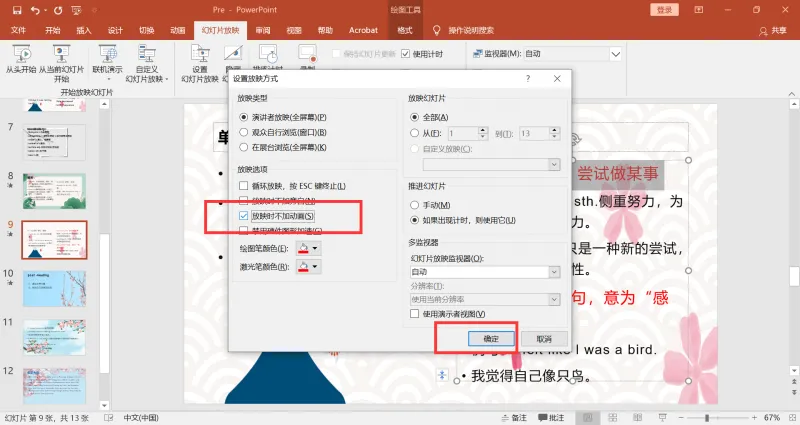Open the 监视器 monitor dropdown in ribbon

coord(615,54)
